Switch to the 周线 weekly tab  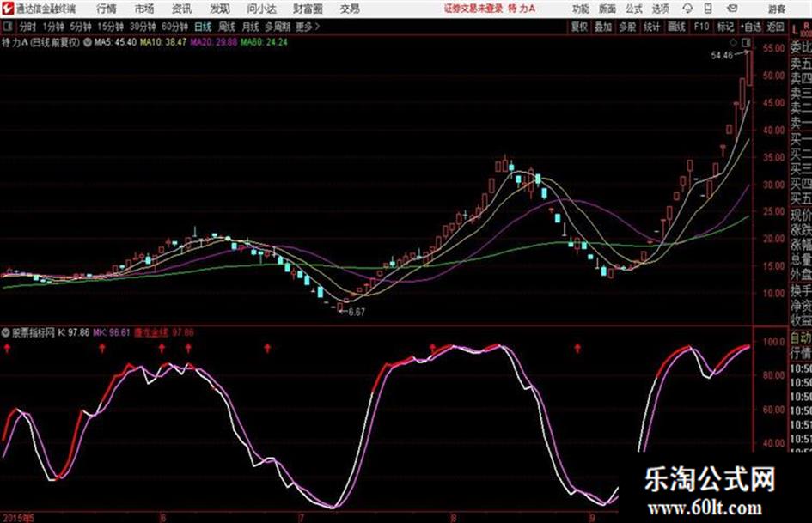tap(227, 27)
